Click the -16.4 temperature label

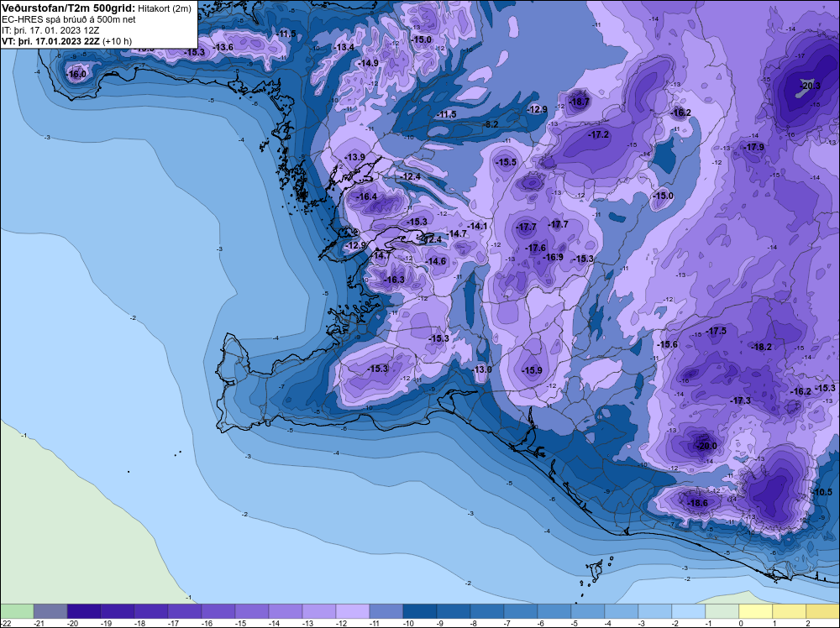[x=367, y=196]
